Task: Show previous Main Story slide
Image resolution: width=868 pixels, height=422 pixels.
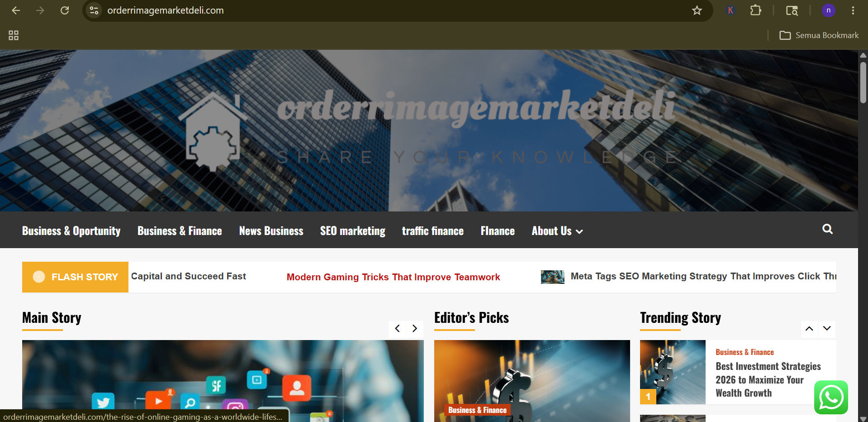Action: coord(397,328)
